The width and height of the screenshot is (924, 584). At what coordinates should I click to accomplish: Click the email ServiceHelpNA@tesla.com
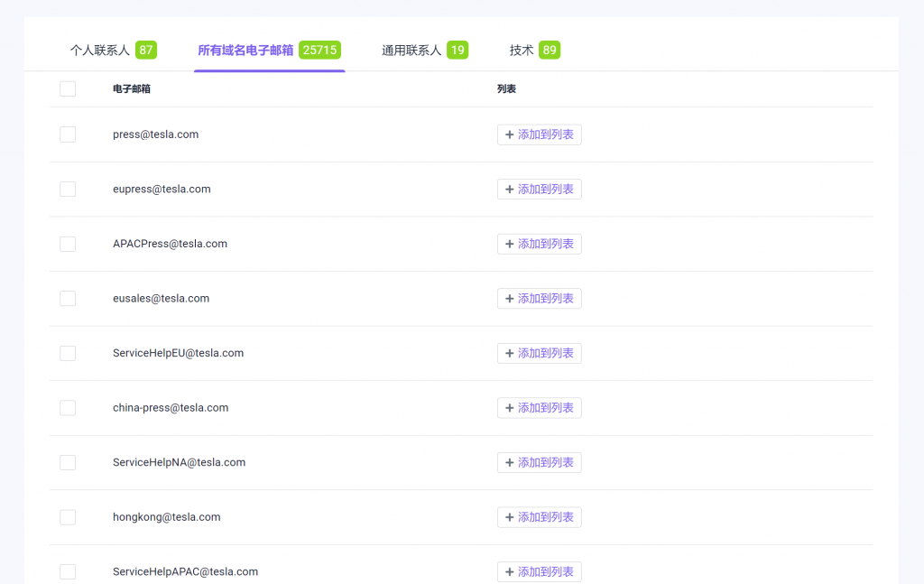pos(180,463)
